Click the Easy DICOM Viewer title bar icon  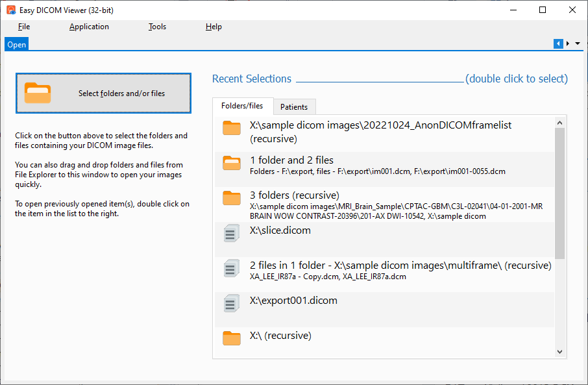pyautogui.click(x=11, y=10)
